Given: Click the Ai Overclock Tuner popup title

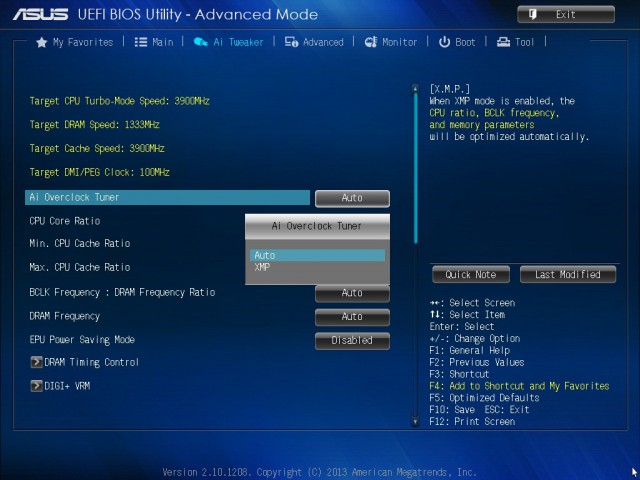Looking at the screenshot, I should [x=317, y=226].
